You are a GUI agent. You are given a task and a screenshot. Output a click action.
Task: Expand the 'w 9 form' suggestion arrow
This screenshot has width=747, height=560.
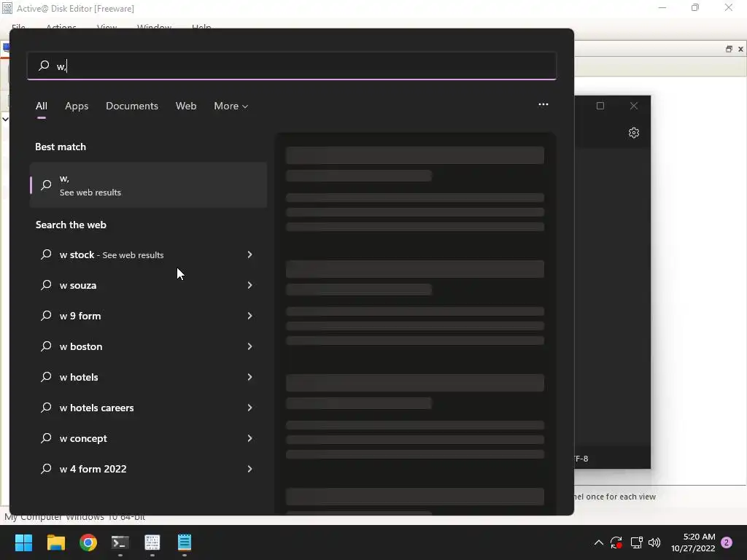pos(249,316)
